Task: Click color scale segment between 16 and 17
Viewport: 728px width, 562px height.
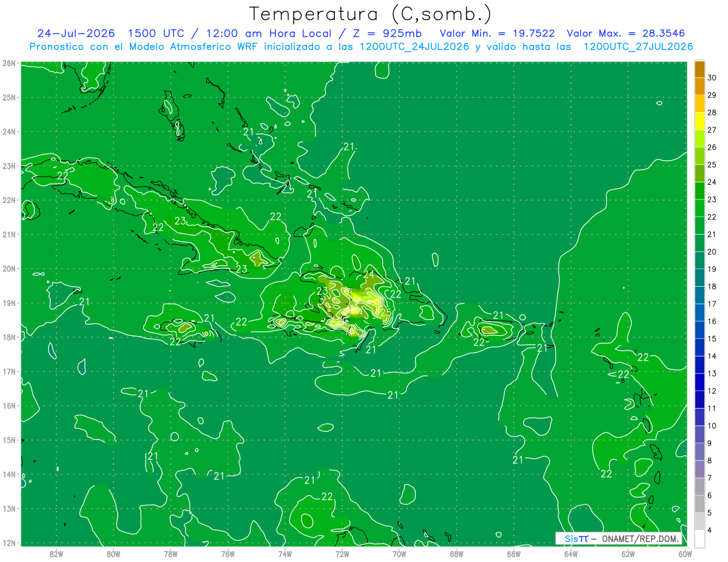Action: (699, 313)
